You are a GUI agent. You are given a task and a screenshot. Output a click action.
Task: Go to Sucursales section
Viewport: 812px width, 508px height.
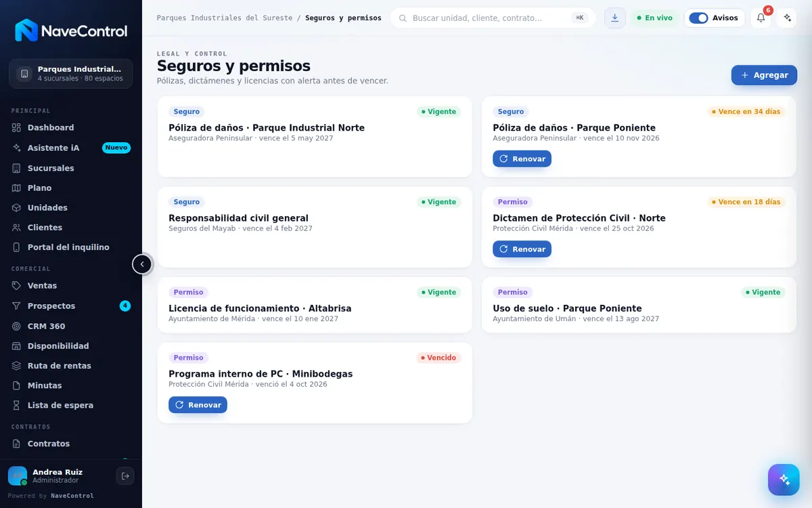click(x=71, y=168)
